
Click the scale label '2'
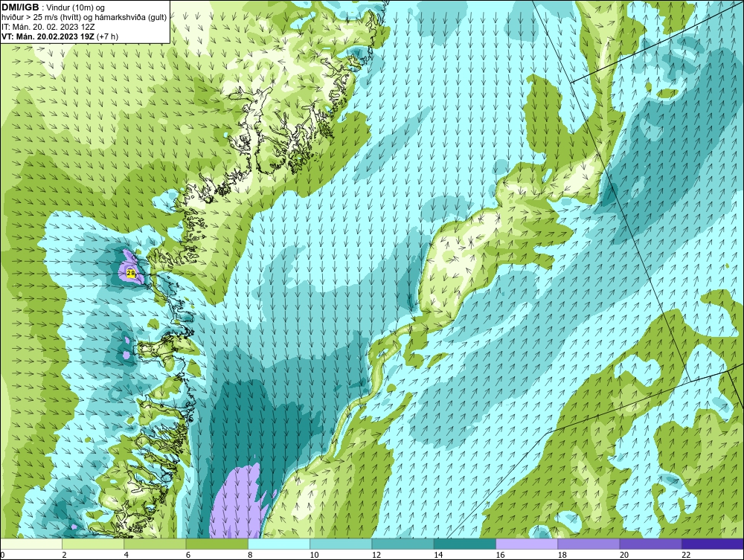pyautogui.click(x=65, y=556)
